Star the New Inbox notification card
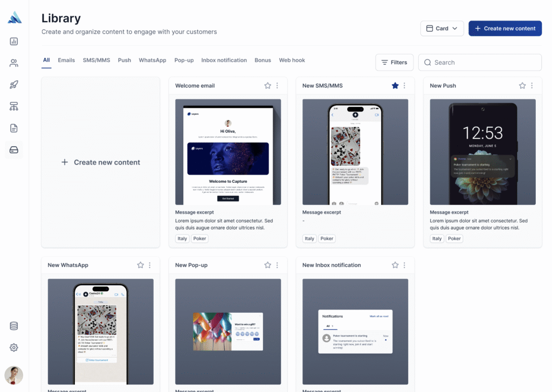This screenshot has height=392, width=552. click(x=395, y=265)
